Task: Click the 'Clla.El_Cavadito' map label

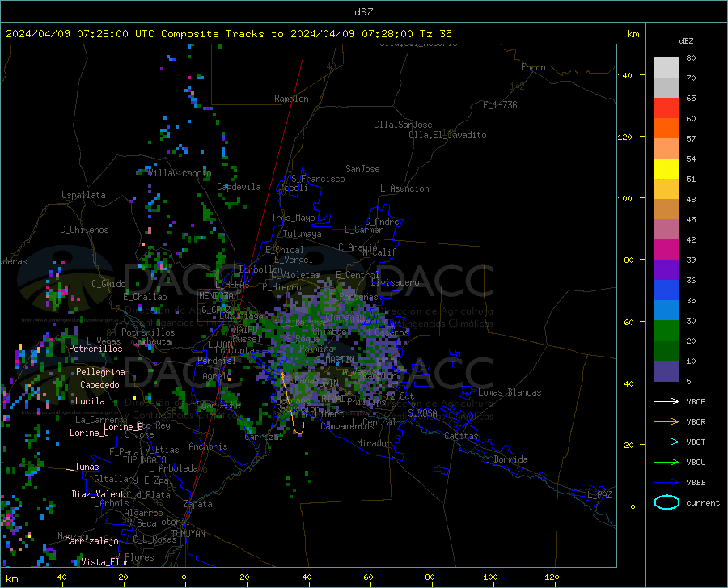Action: (447, 135)
